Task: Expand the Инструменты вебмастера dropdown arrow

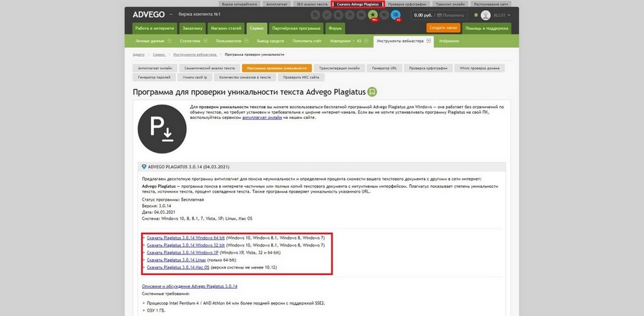Action: click(x=429, y=41)
